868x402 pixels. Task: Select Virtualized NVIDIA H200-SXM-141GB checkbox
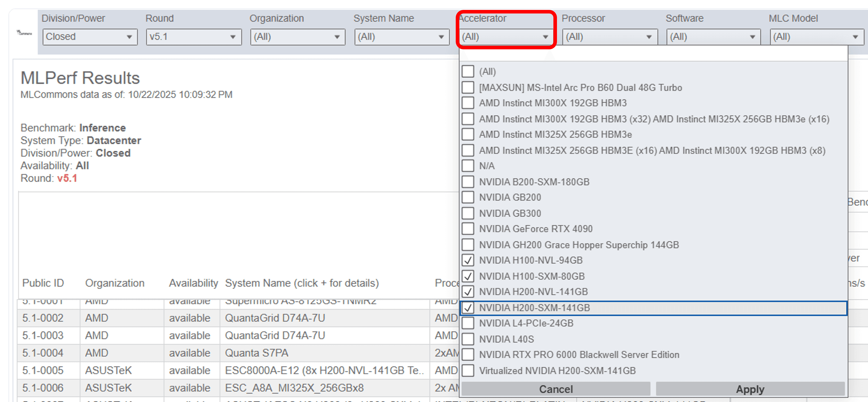click(468, 371)
